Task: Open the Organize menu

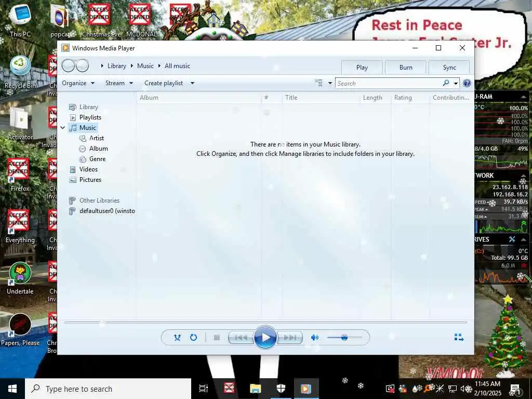Action: 78,83
